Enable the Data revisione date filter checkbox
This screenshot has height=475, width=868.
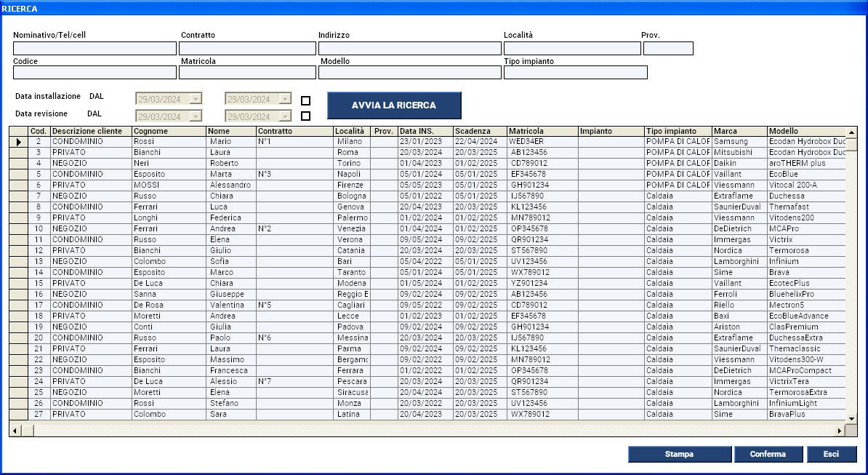(x=305, y=116)
